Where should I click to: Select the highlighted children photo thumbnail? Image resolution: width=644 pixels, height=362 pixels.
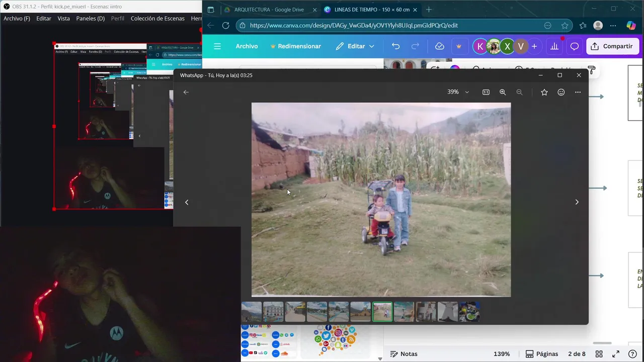(x=382, y=312)
